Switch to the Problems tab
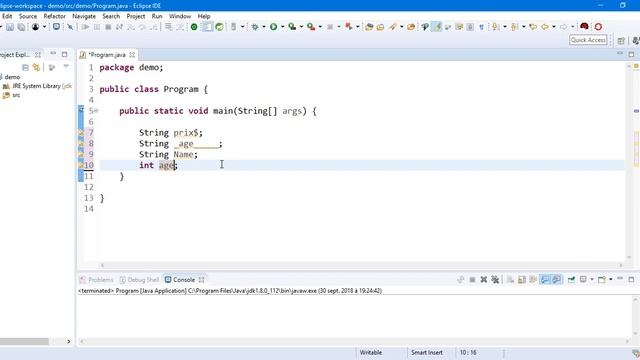The image size is (640, 360). (x=96, y=280)
